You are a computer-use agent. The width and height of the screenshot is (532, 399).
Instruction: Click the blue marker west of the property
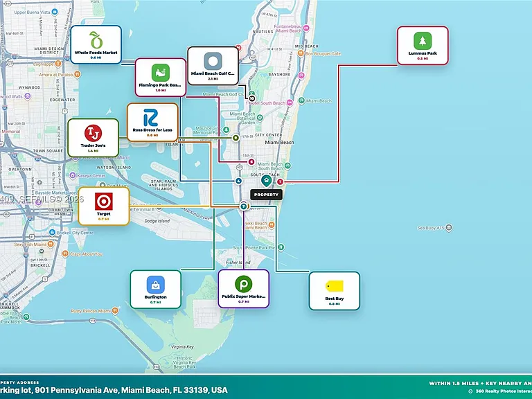(238, 181)
